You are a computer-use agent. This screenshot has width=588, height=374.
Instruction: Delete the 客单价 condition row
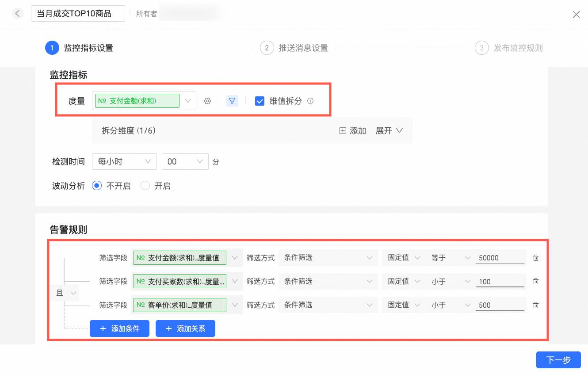tap(536, 305)
